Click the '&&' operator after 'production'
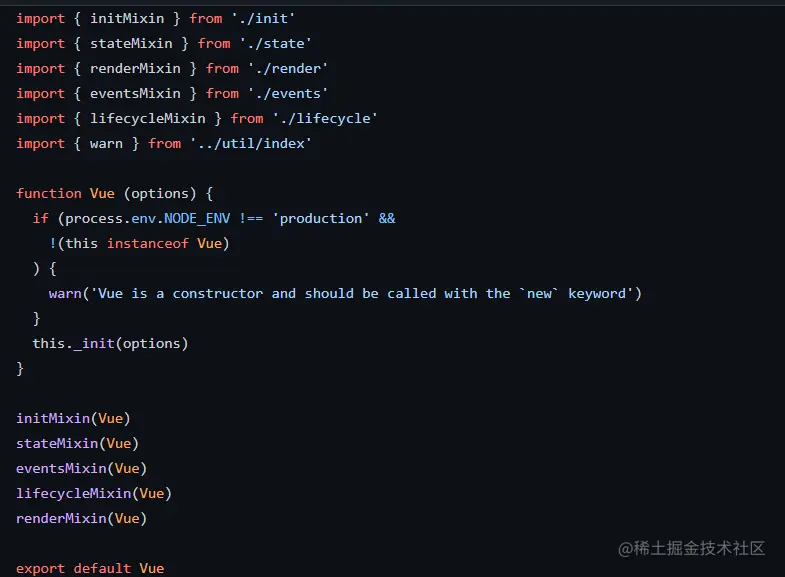Screen dimensions: 785x577 (x=387, y=219)
